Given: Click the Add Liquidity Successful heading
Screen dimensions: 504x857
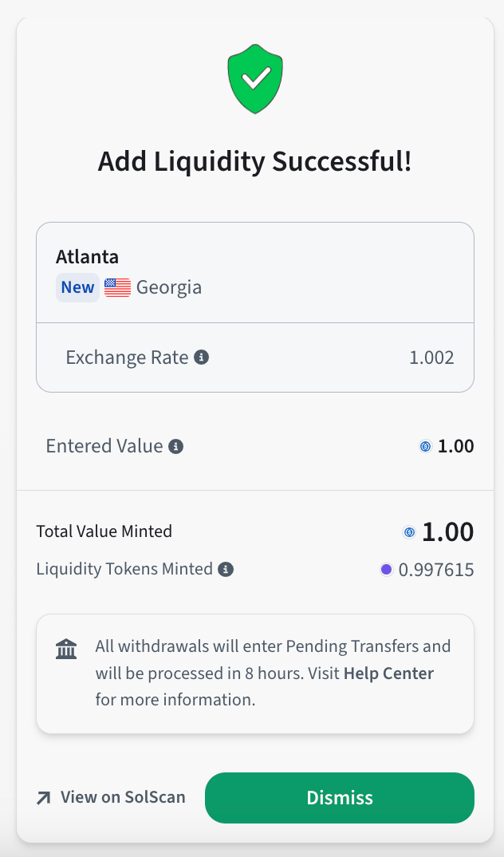Looking at the screenshot, I should [255, 161].
